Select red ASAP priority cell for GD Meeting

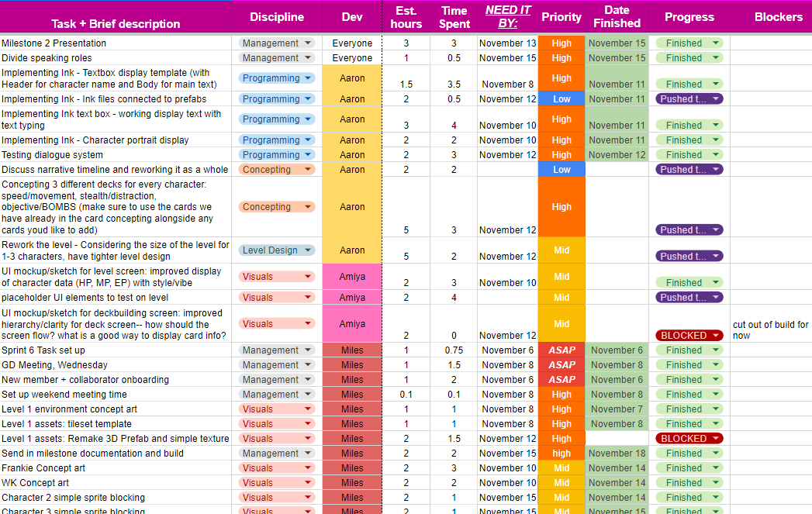[x=561, y=365]
